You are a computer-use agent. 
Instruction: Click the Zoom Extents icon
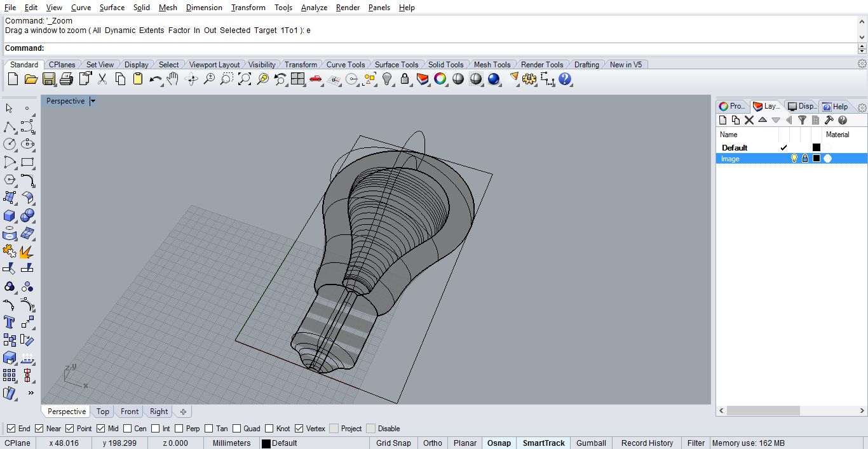click(245, 79)
